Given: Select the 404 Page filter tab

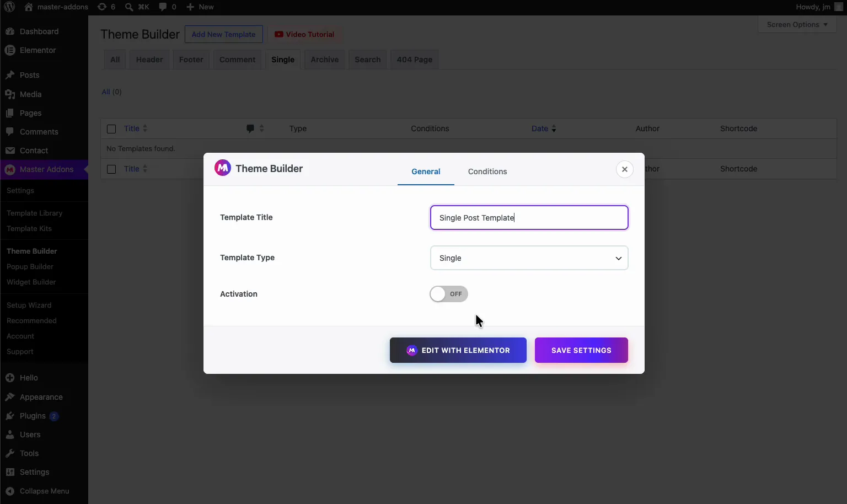Looking at the screenshot, I should click(415, 60).
